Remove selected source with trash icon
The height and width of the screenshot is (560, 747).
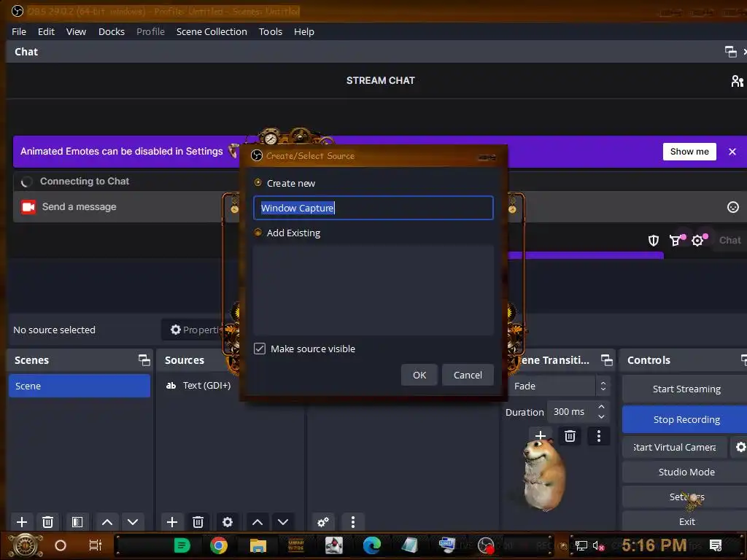coord(198,522)
